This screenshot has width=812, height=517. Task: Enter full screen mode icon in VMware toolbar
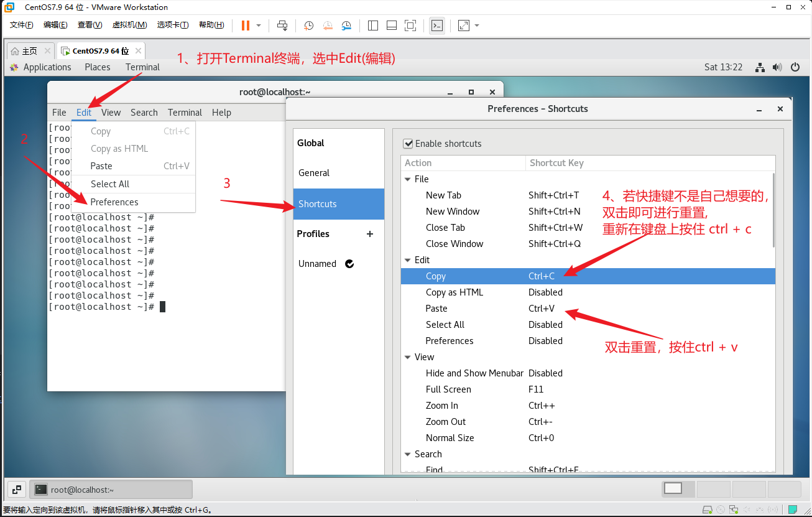click(410, 26)
